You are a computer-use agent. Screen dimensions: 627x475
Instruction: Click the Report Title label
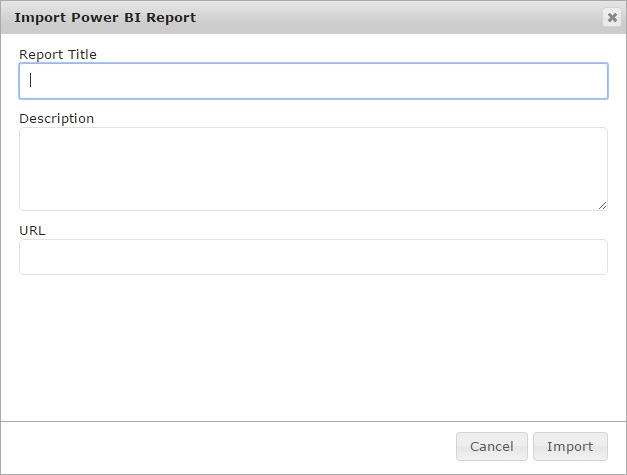pyautogui.click(x=58, y=54)
